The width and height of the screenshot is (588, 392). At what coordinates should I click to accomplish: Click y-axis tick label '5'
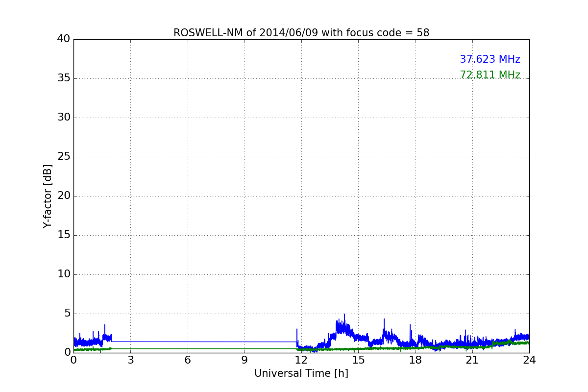pos(67,314)
